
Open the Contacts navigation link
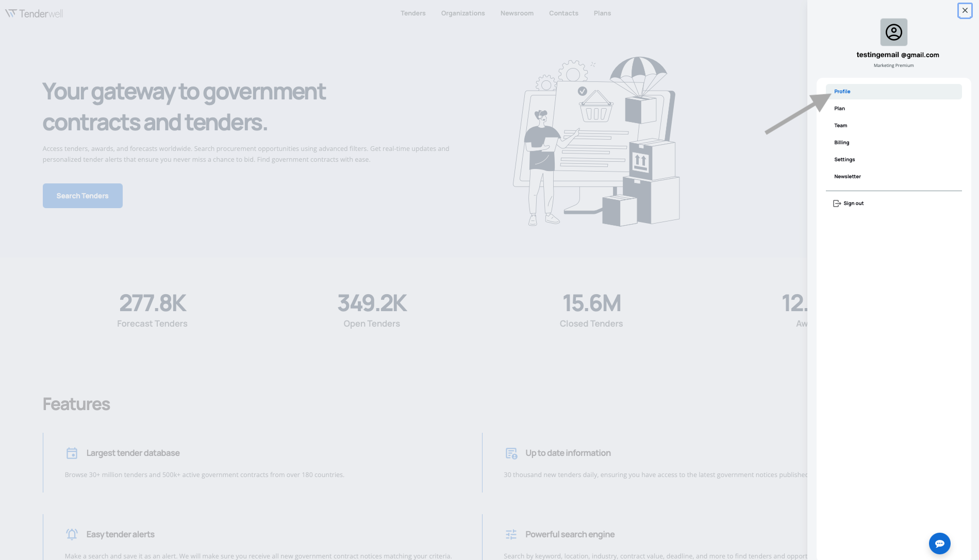563,13
